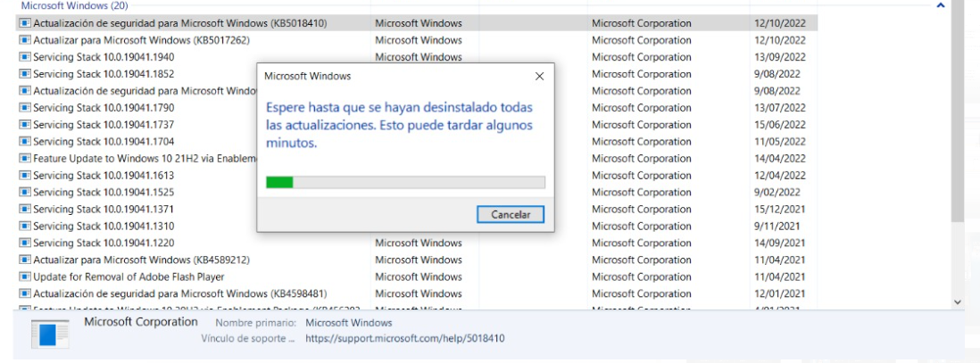Click the date 14/09/2021 cell
The image size is (980, 363).
point(780,243)
